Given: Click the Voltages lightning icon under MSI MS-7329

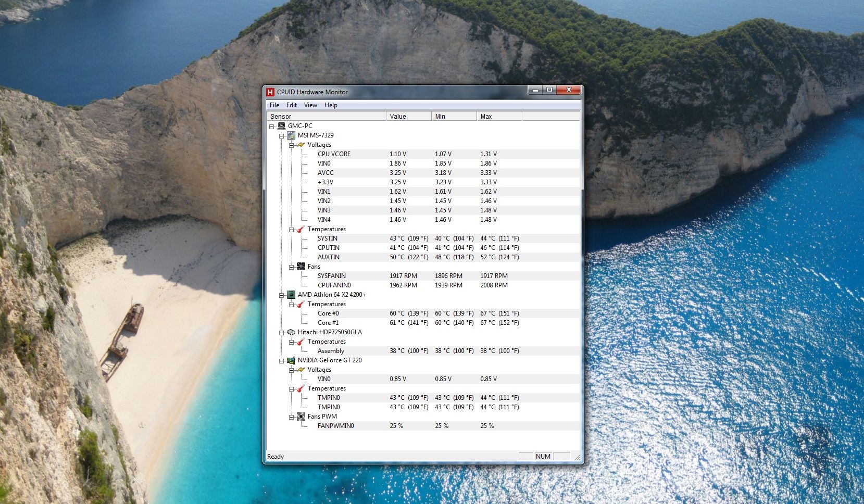Looking at the screenshot, I should coord(301,145).
